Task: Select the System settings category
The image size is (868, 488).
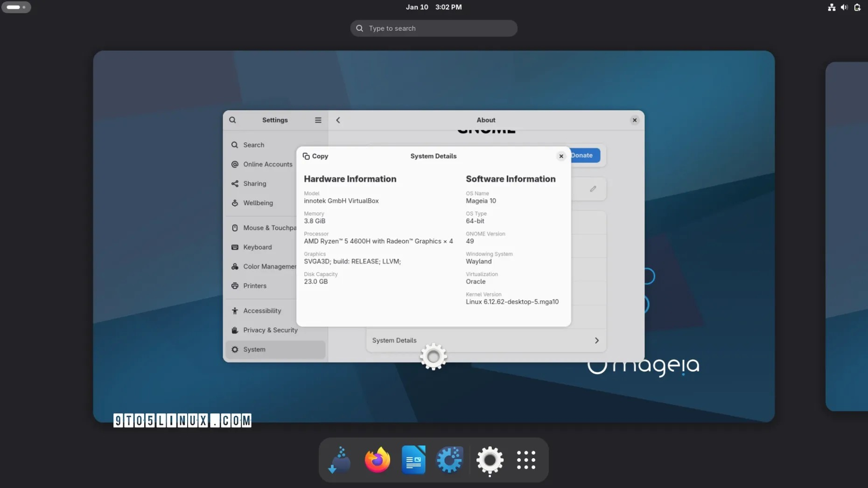Action: click(255, 349)
